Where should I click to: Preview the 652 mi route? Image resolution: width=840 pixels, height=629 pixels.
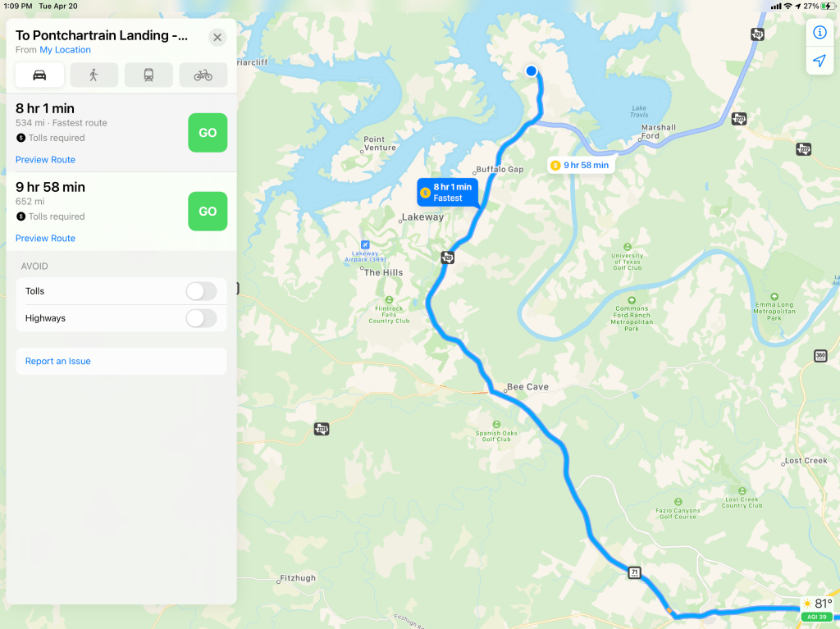[x=46, y=239]
